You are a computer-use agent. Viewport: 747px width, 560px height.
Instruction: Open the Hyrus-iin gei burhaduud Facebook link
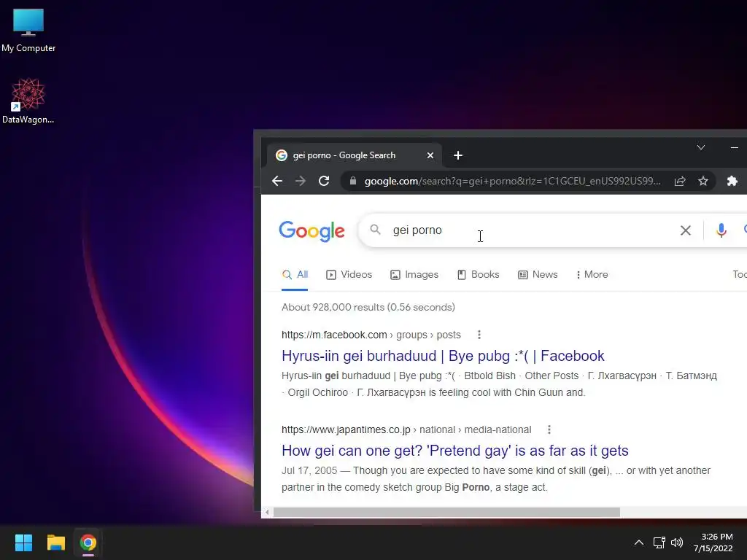(443, 356)
